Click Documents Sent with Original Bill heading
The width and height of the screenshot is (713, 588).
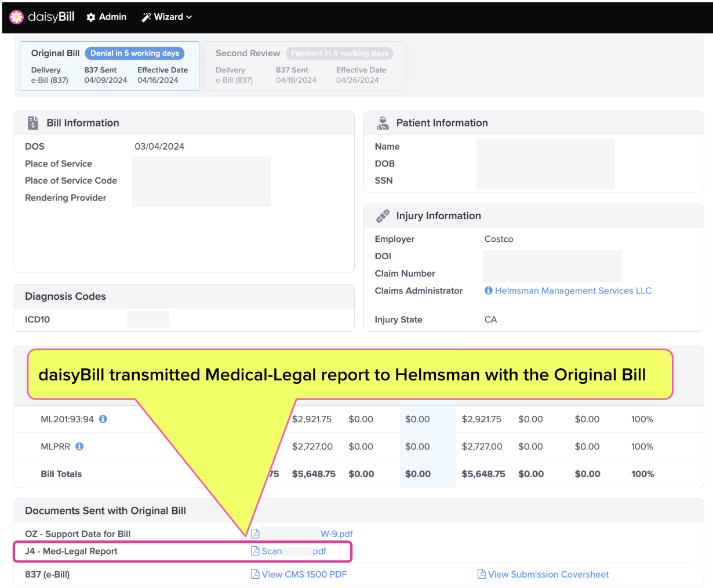106,510
